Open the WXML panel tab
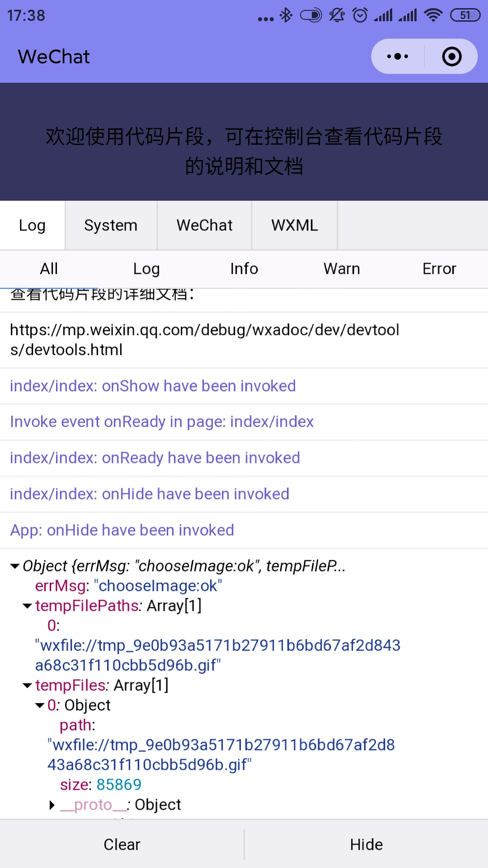 [x=295, y=225]
